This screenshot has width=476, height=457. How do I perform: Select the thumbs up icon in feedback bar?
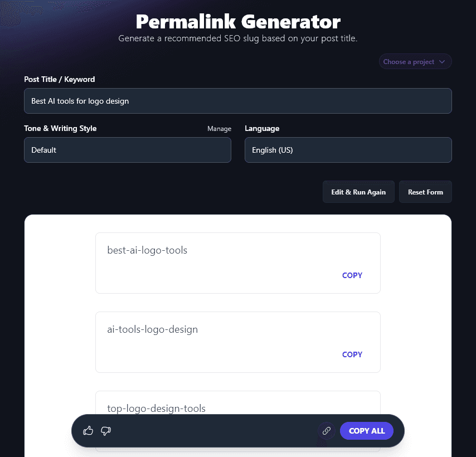(x=88, y=430)
